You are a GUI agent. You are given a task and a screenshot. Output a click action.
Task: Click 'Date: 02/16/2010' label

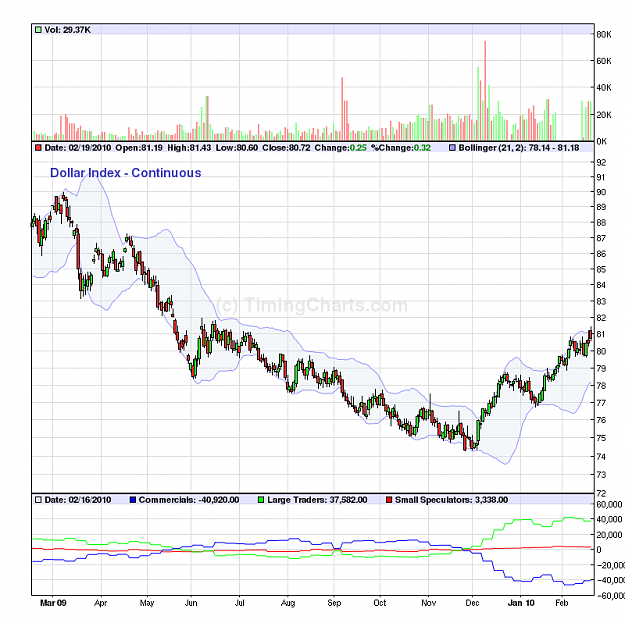point(78,500)
